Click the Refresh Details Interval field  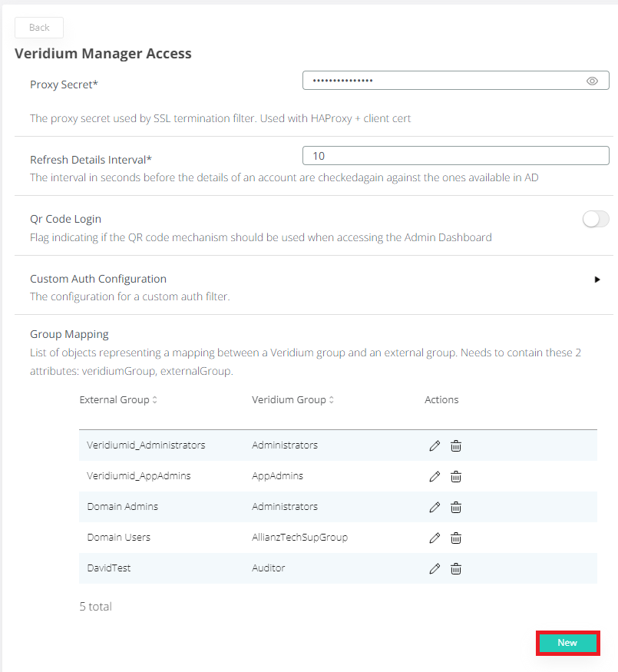tap(455, 156)
